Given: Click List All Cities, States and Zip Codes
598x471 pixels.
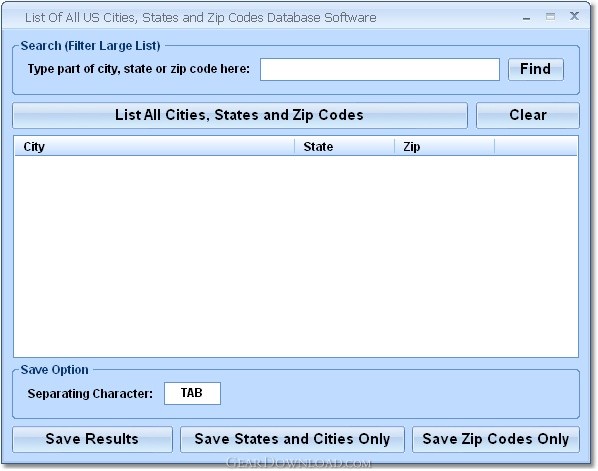Looking at the screenshot, I should pyautogui.click(x=240, y=115).
